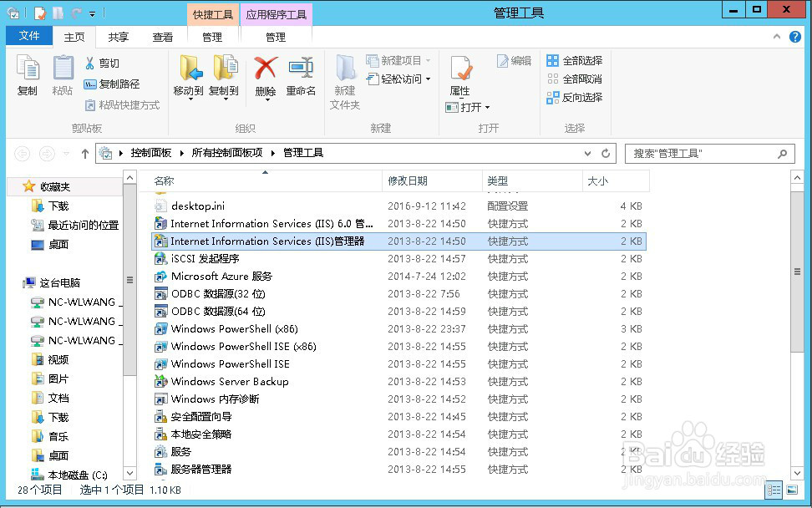Screen dimensions: 812x508
Task: Select 服务 (Services) icon
Action: coord(161,452)
